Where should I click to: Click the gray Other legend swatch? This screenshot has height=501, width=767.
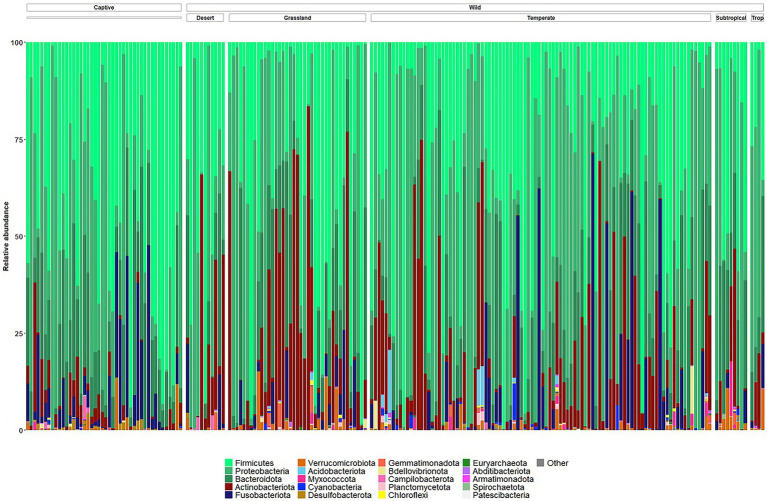pos(541,463)
